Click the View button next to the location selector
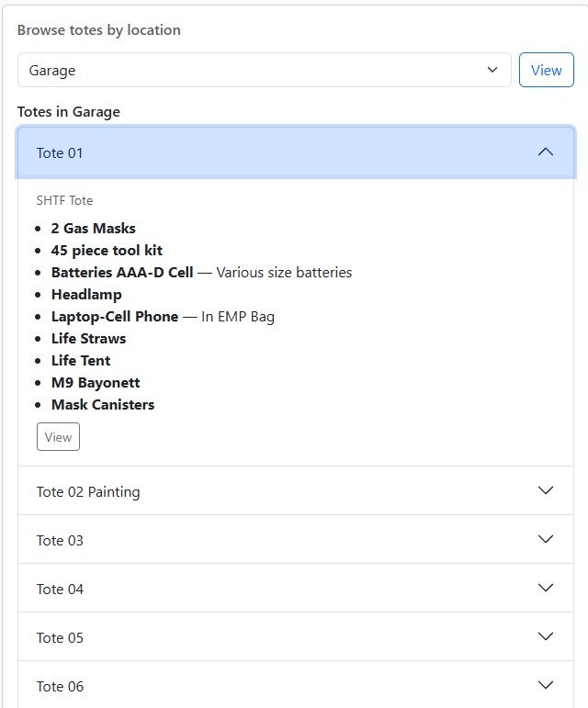This screenshot has height=708, width=588. point(546,70)
